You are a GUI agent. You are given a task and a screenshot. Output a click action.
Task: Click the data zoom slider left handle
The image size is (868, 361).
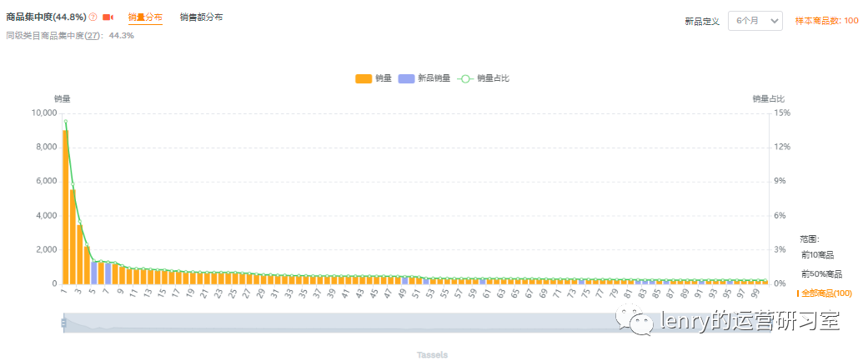pyautogui.click(x=63, y=323)
